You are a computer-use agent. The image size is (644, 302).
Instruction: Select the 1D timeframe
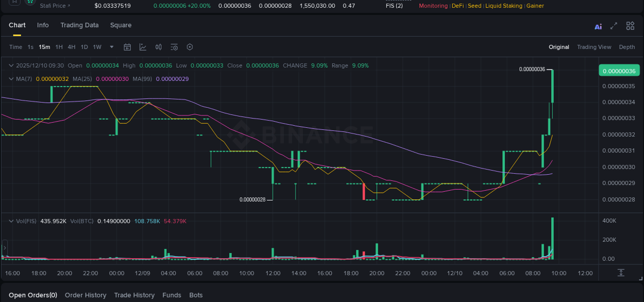[x=84, y=47]
